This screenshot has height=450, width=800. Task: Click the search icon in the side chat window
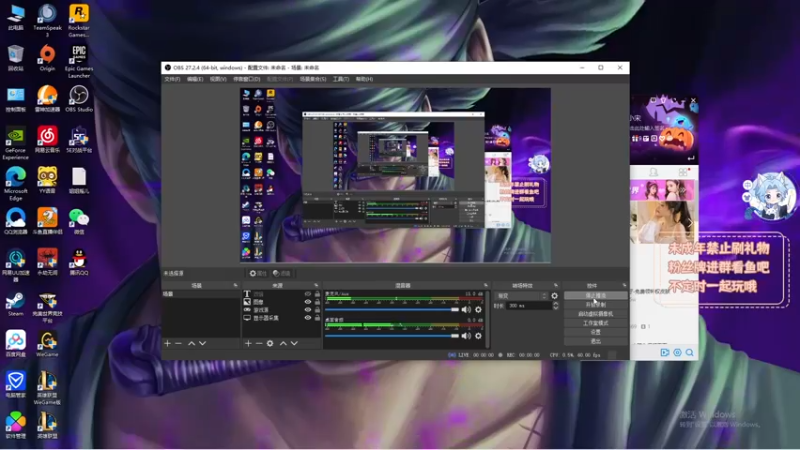(689, 352)
